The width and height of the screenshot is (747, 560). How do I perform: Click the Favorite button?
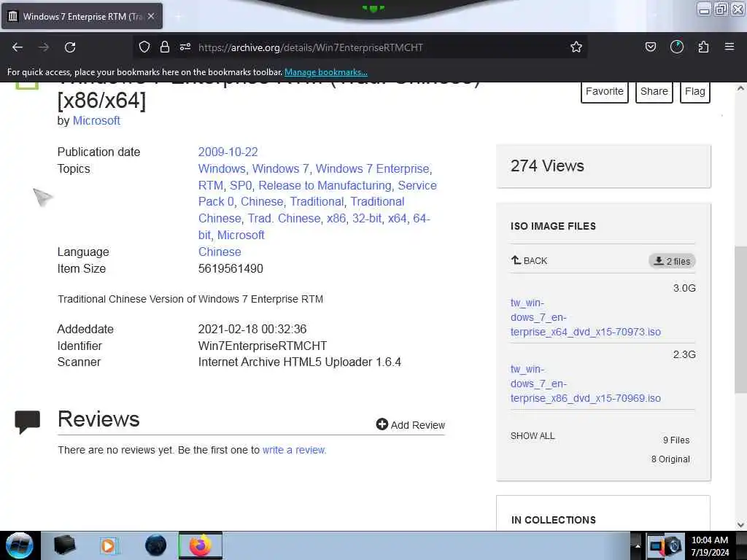pyautogui.click(x=605, y=91)
